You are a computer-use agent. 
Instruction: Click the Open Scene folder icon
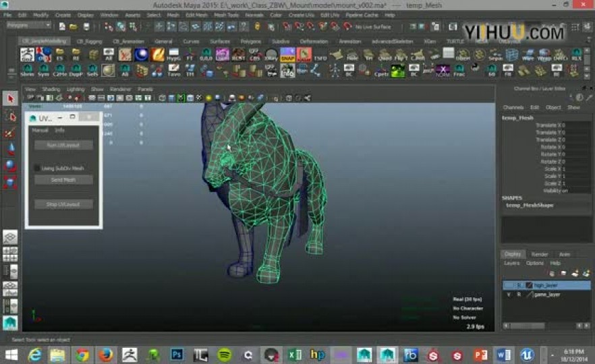pos(74,26)
